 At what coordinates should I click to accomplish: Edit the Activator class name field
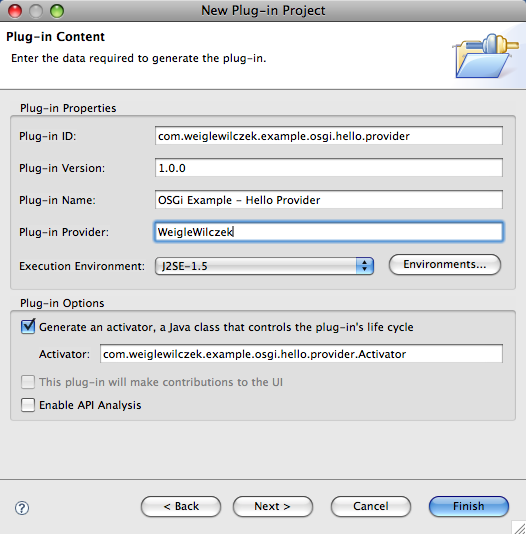click(301, 354)
